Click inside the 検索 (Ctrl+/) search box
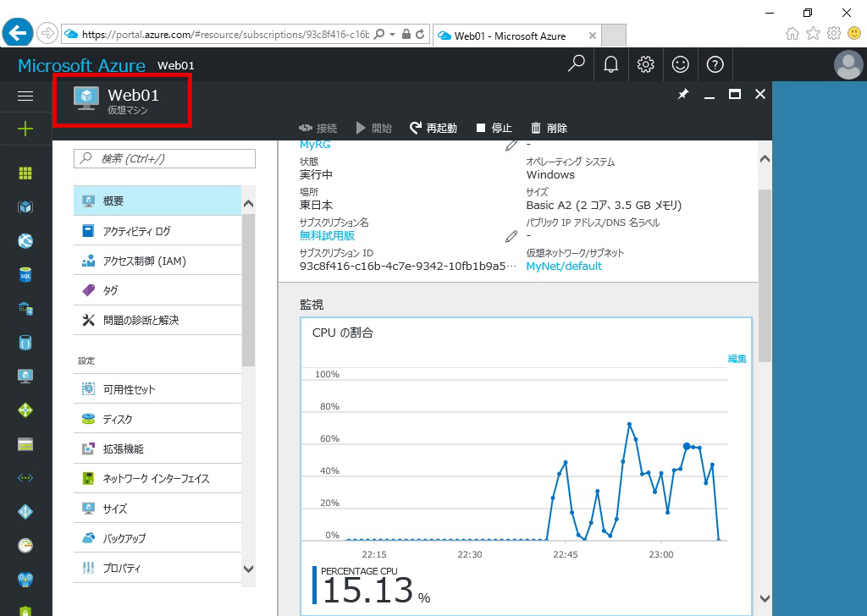This screenshot has height=616, width=867. pos(164,158)
